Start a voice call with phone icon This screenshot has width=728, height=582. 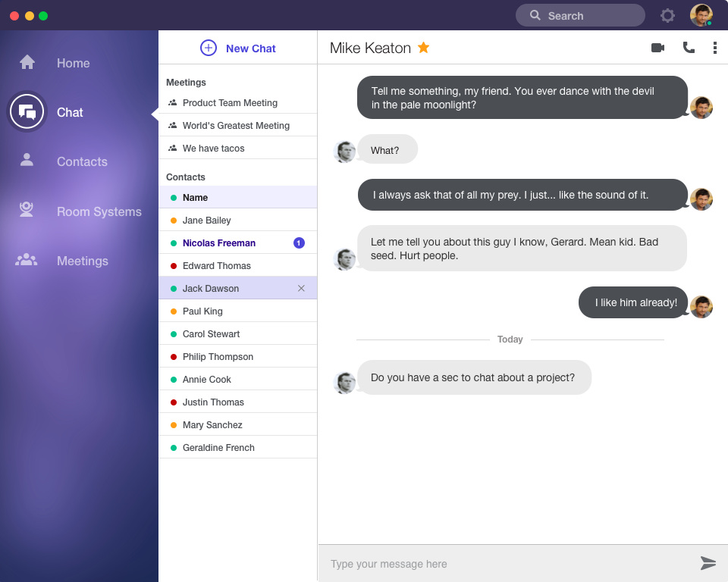[x=689, y=47]
